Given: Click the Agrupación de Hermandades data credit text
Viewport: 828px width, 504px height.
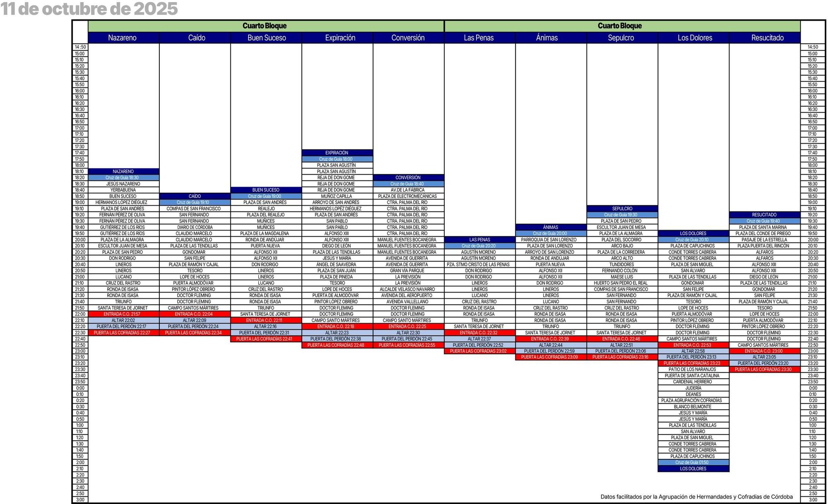Looking at the screenshot, I should (x=696, y=497).
